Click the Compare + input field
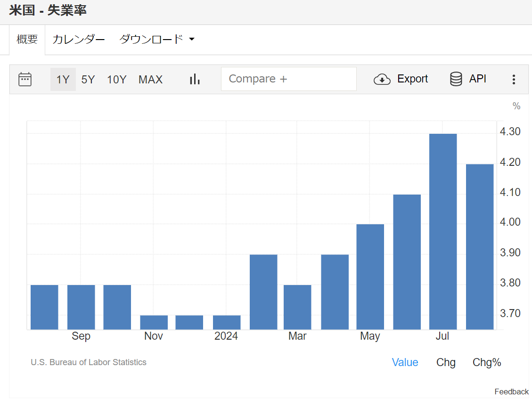The width and height of the screenshot is (532, 400). pyautogui.click(x=288, y=79)
